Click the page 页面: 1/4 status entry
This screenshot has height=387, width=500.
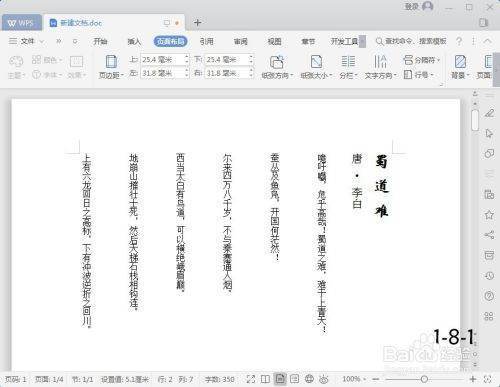point(49,379)
